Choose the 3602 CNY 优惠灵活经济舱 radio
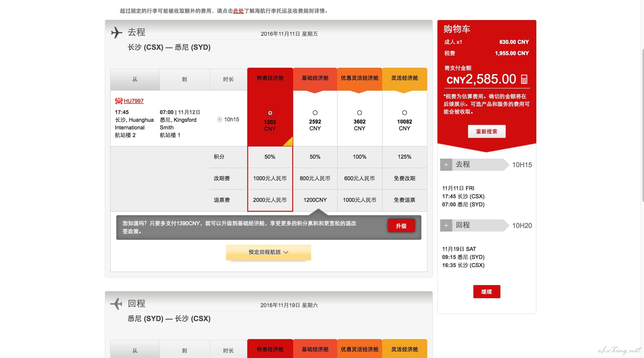 click(359, 113)
